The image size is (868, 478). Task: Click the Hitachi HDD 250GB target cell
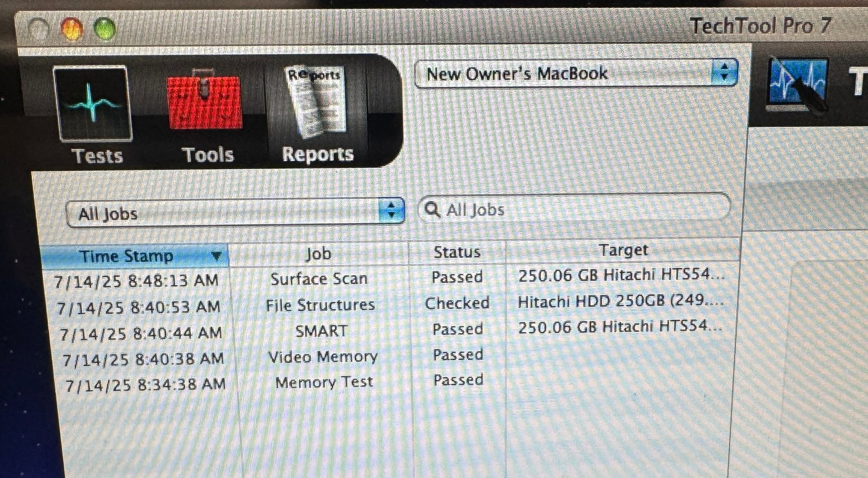[621, 301]
